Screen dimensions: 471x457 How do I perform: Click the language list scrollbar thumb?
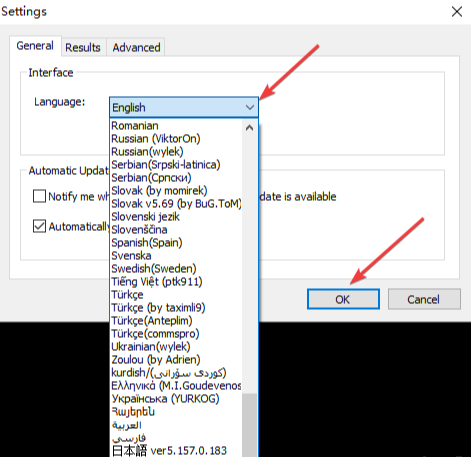coord(249,425)
